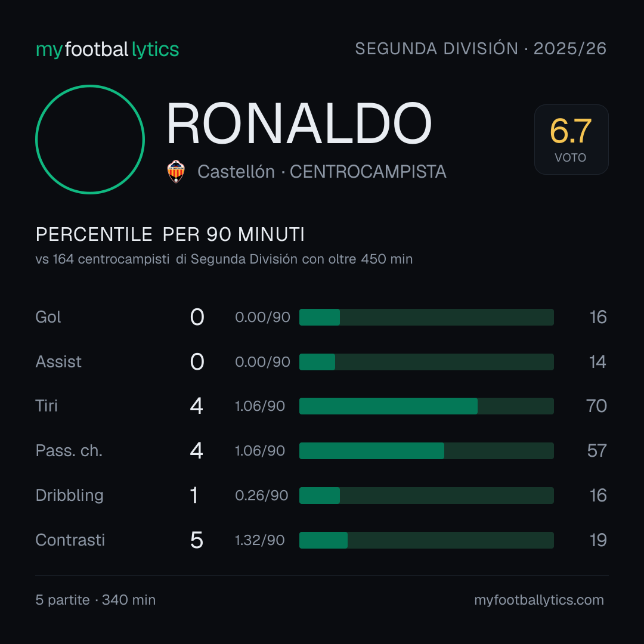Click the Tiri percentile number 70
The height and width of the screenshot is (644, 644).
point(596,406)
